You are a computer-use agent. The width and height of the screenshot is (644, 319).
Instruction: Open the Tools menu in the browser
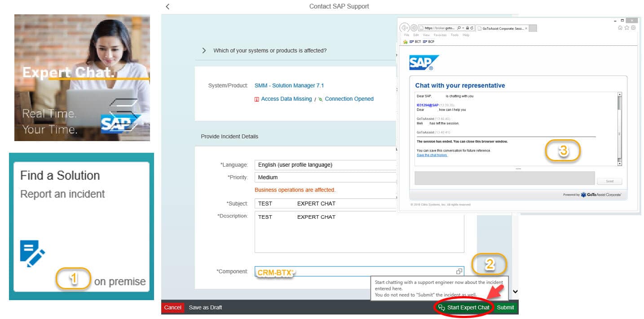[454, 35]
